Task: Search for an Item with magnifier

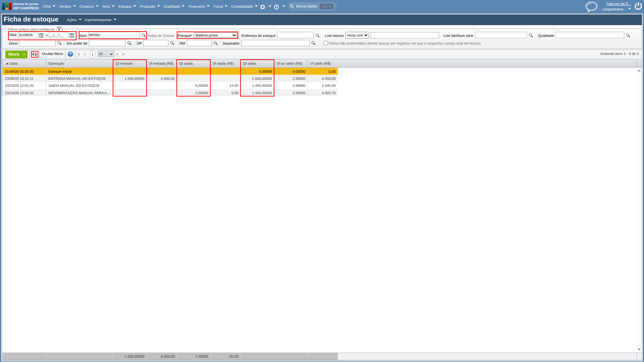Action: [144, 35]
